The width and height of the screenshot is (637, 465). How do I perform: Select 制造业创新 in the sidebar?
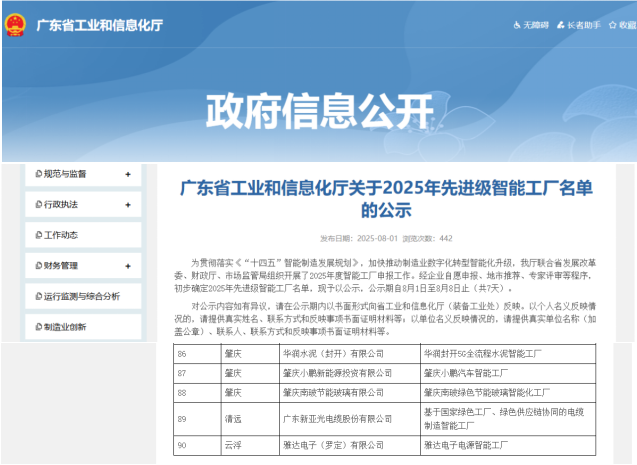[x=65, y=327]
